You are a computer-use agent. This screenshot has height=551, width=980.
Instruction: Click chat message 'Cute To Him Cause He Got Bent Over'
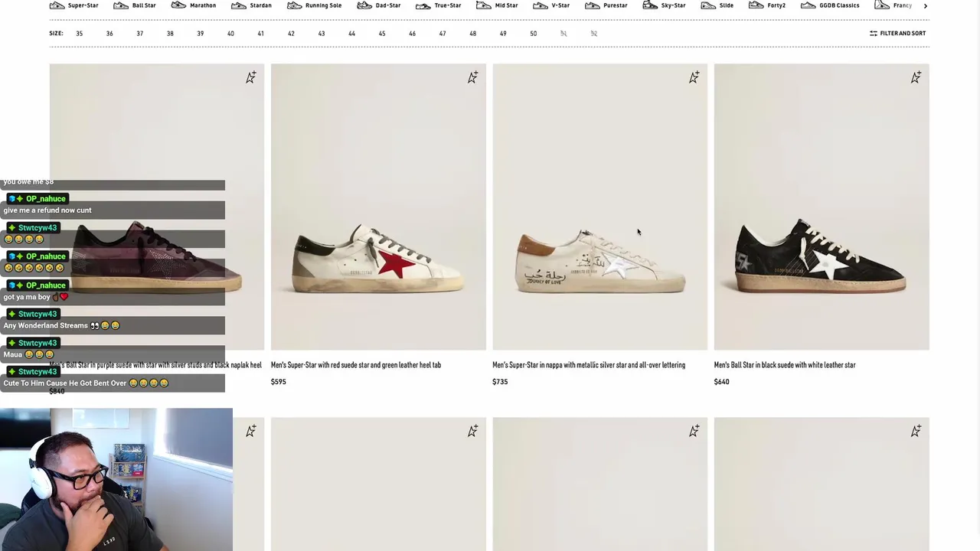point(86,383)
